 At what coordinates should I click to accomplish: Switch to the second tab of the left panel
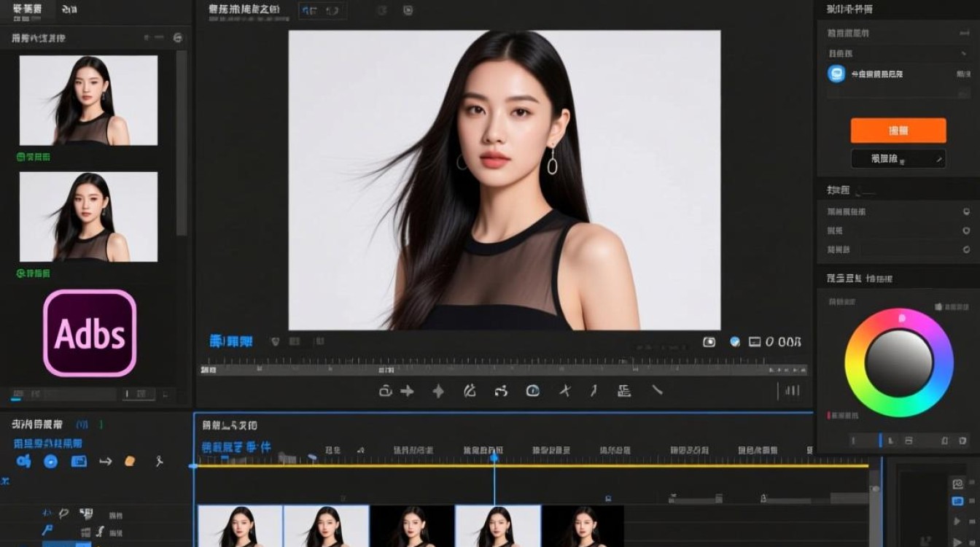(69, 9)
